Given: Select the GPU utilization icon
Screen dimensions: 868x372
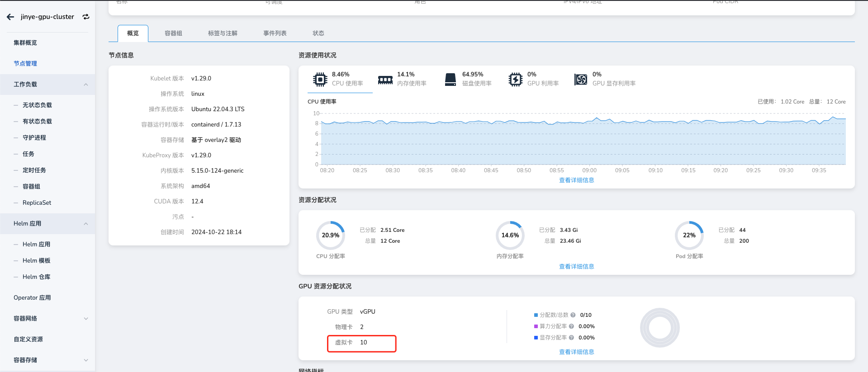Looking at the screenshot, I should coord(515,80).
